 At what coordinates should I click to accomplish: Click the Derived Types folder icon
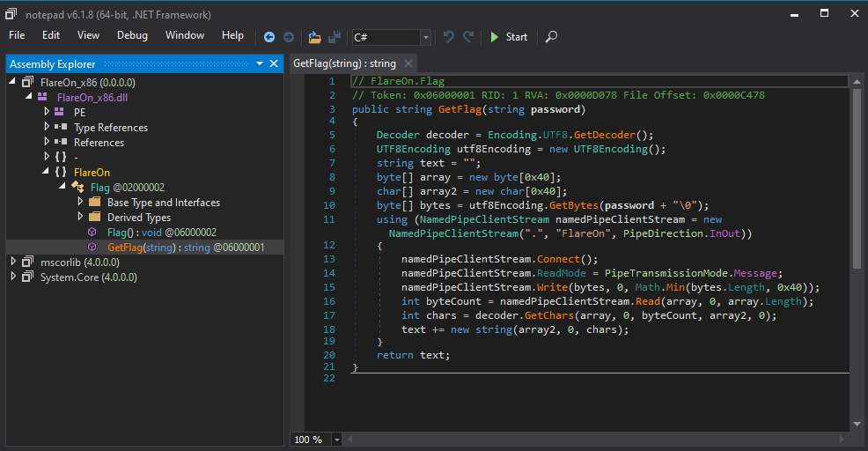point(95,217)
